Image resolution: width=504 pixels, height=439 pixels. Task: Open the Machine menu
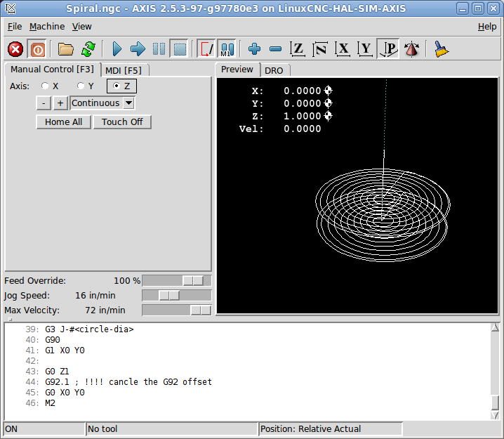[x=47, y=27]
